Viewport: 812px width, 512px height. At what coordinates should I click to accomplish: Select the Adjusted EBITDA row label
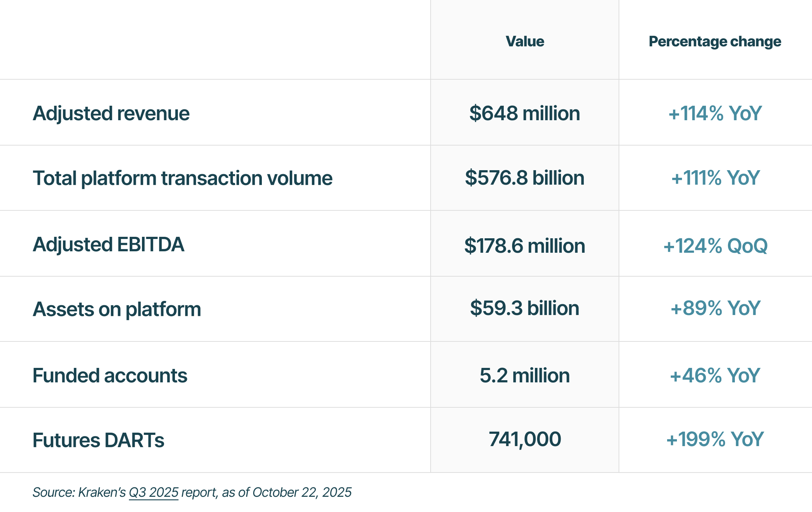[108, 244]
